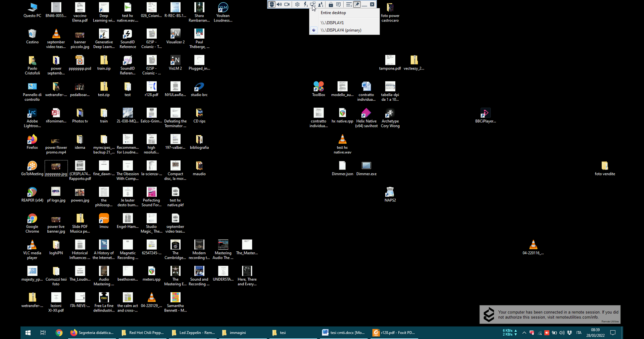Image resolution: width=644 pixels, height=339 pixels.
Task: Toggle remote sound in the session toolbar
Action: pos(279,4)
